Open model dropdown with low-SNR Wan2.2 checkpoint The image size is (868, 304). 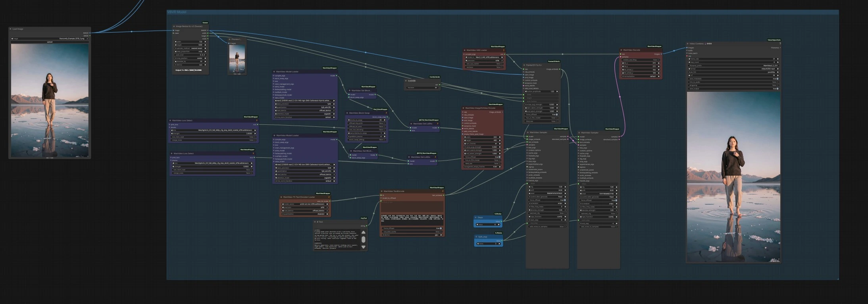pyautogui.click(x=305, y=165)
